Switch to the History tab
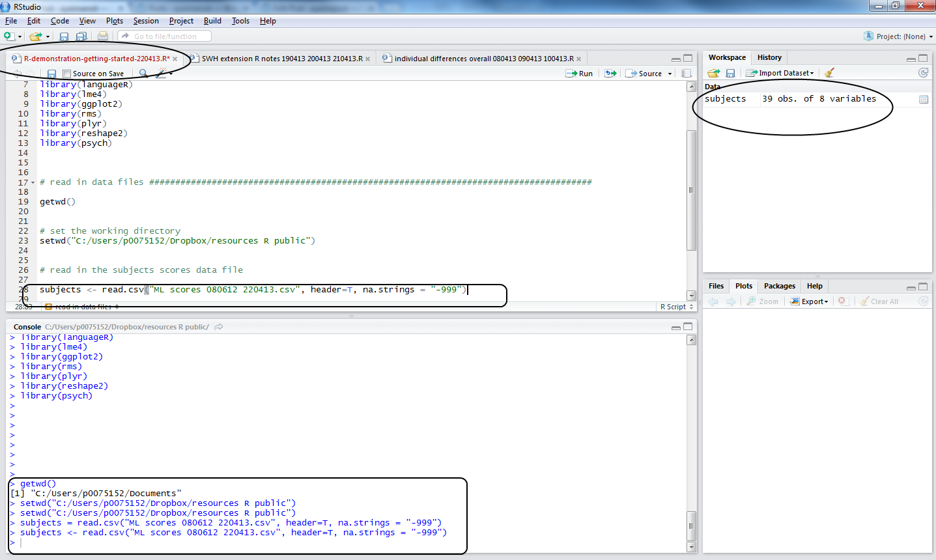This screenshot has height=560, width=936. pos(769,57)
